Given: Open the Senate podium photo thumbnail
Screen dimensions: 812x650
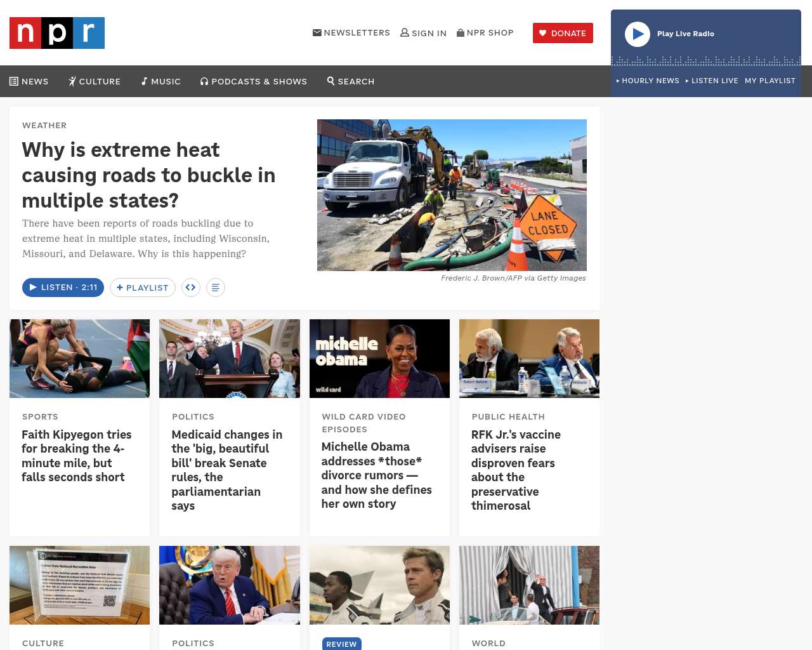Looking at the screenshot, I should (230, 359).
